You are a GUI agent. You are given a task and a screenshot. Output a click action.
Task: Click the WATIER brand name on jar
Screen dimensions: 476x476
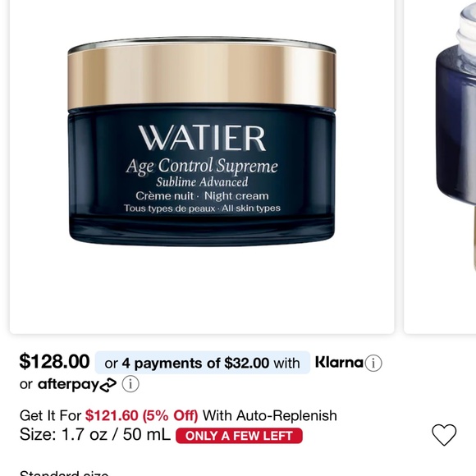click(202, 138)
